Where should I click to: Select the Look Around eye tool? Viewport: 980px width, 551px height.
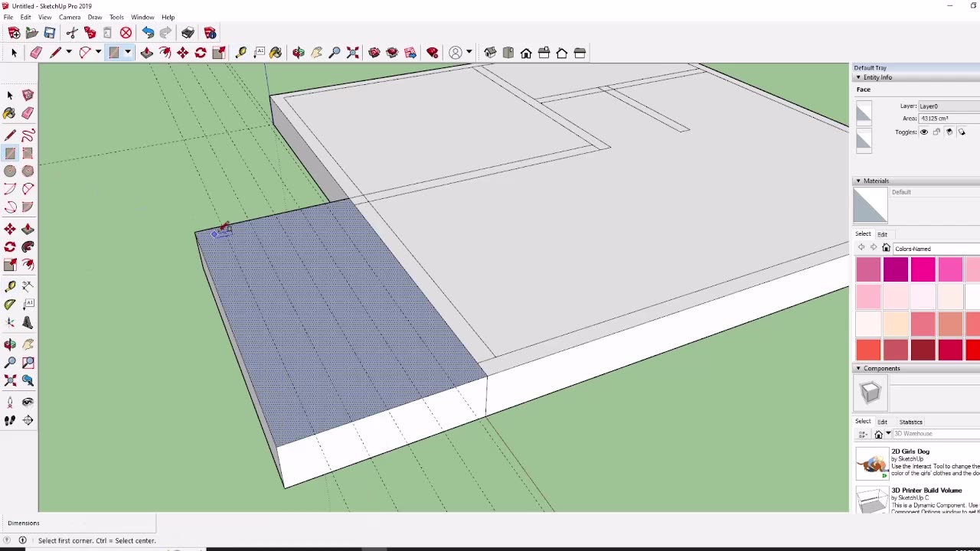click(28, 402)
